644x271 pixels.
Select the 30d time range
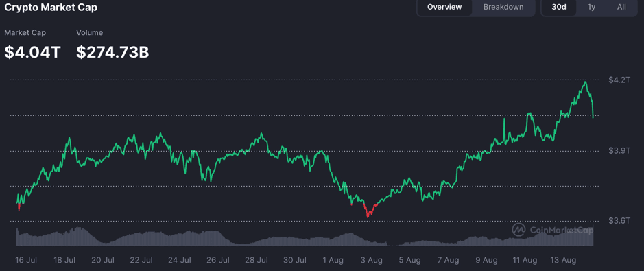(558, 7)
